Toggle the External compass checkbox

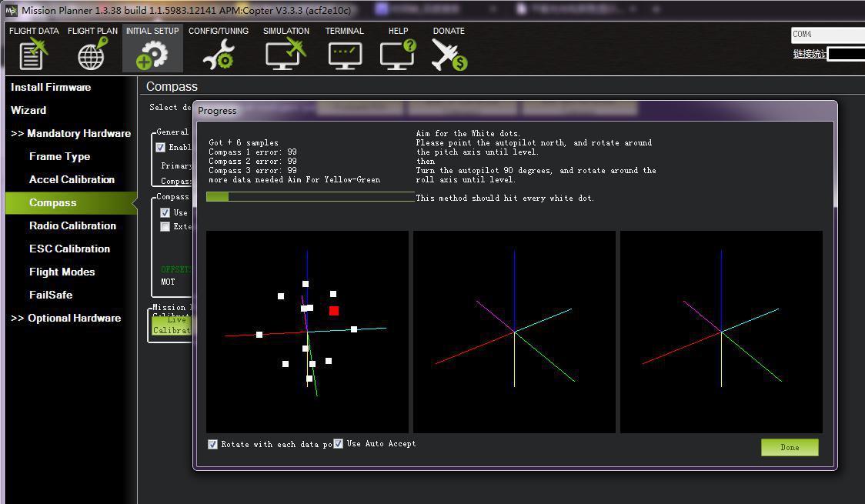pos(165,227)
